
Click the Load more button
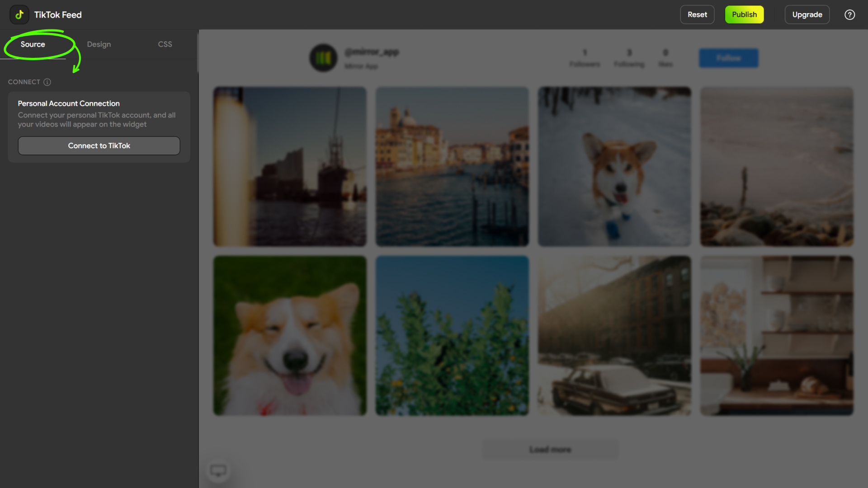click(x=550, y=450)
